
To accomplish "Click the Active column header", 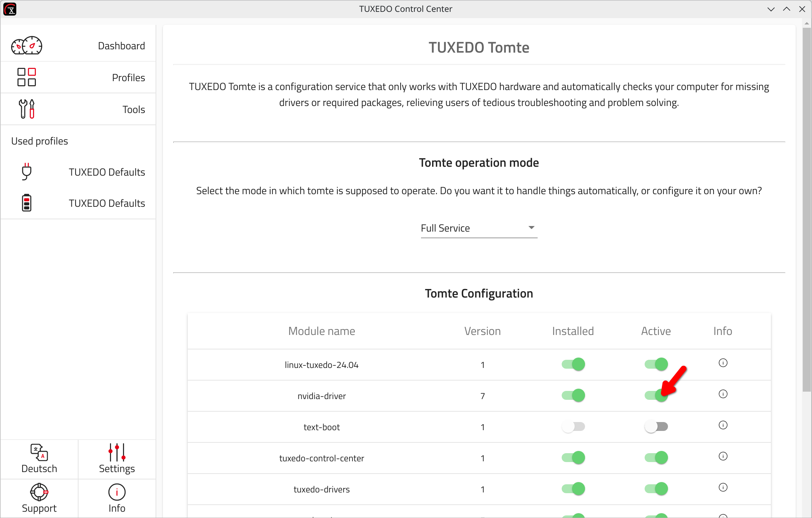I will [x=656, y=331].
